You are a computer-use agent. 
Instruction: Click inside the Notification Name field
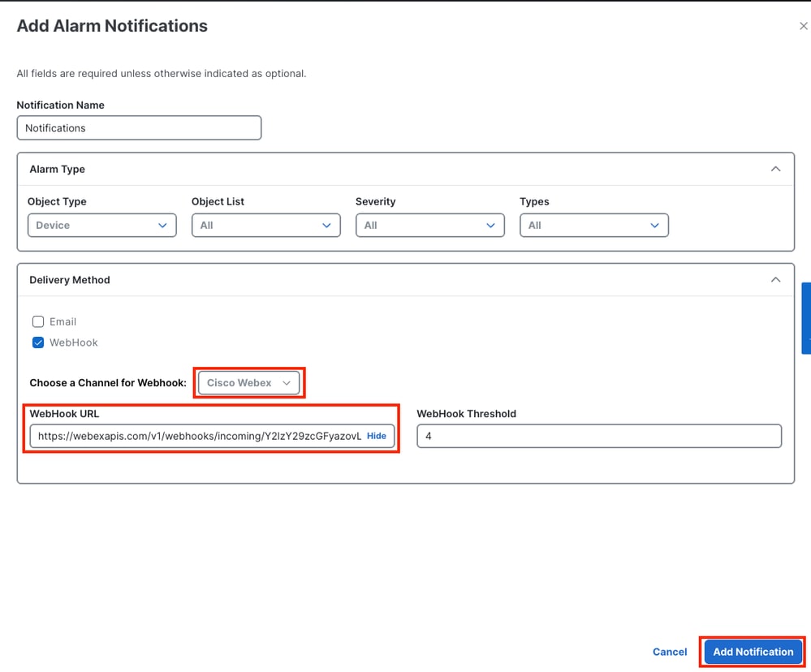pyautogui.click(x=139, y=127)
